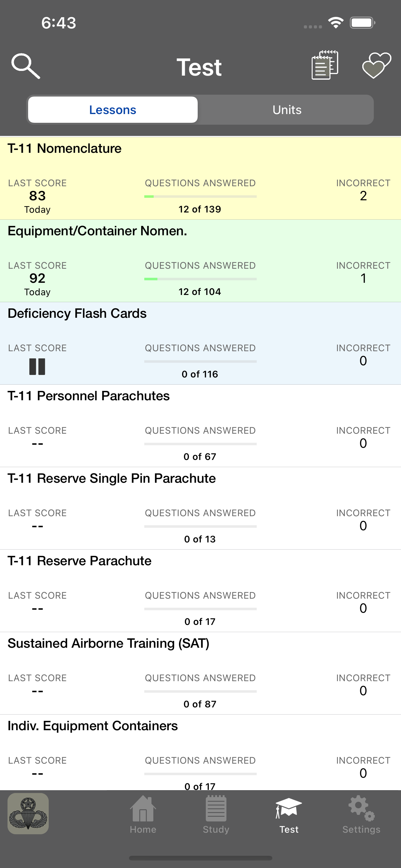This screenshot has height=868, width=401.
Task: Select T-11 Personnel Parachutes lesson
Action: click(200, 426)
